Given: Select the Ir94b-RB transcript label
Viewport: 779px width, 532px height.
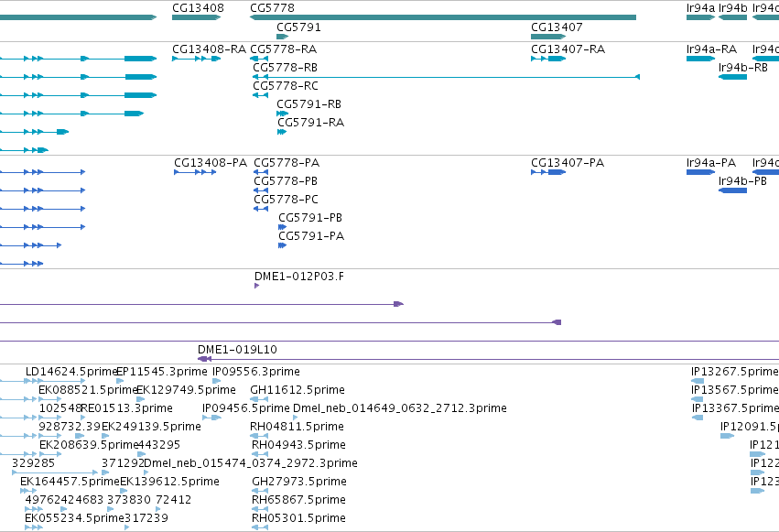Looking at the screenshot, I should coord(742,68).
